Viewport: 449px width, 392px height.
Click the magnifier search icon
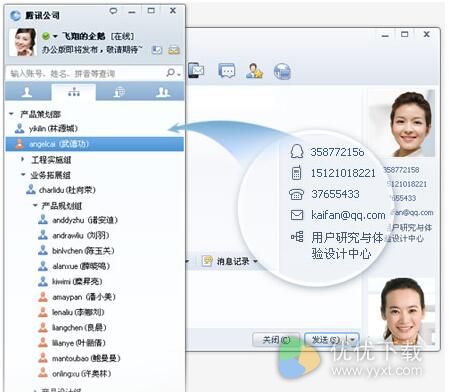[x=171, y=73]
